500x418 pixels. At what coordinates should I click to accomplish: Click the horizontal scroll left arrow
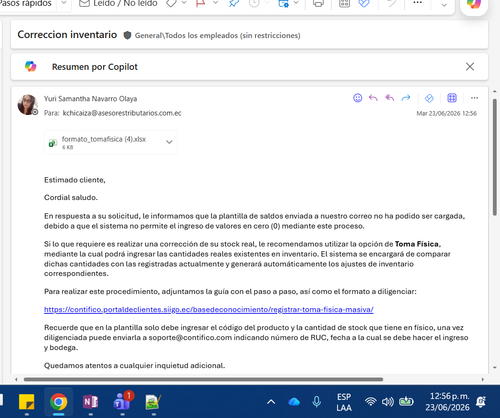pyautogui.click(x=16, y=379)
